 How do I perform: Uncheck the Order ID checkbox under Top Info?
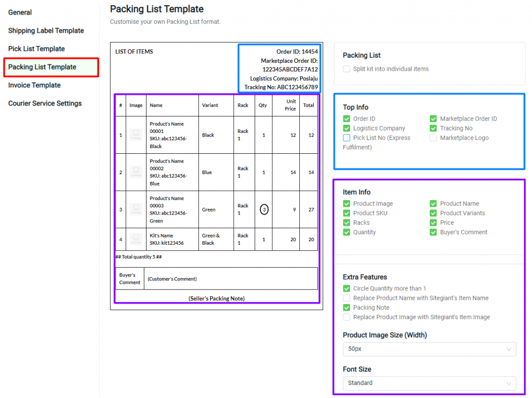[x=347, y=118]
